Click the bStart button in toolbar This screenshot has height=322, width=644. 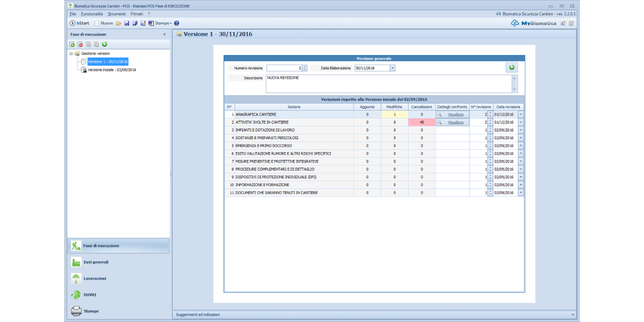(79, 23)
